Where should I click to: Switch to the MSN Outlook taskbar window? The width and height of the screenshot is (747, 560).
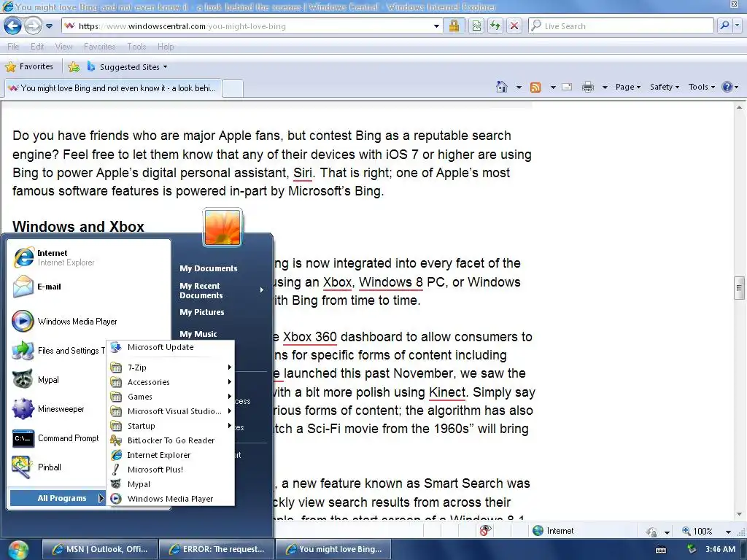point(99,549)
